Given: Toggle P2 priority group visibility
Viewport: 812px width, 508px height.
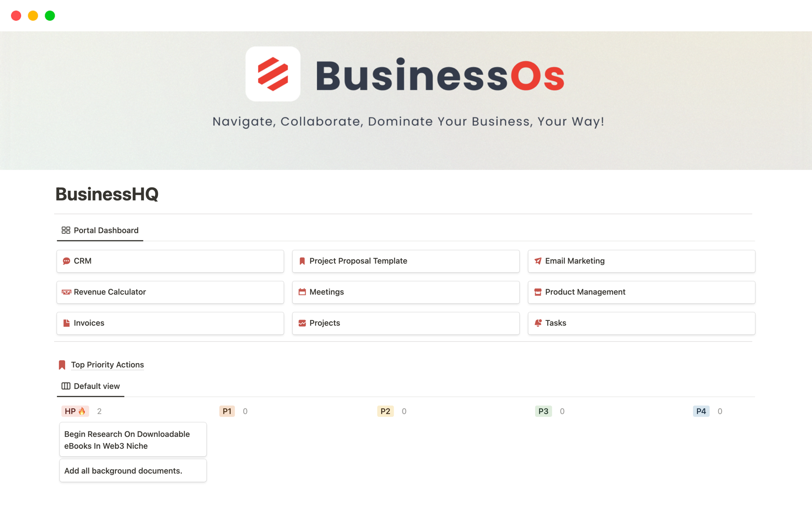Looking at the screenshot, I should click(x=385, y=411).
